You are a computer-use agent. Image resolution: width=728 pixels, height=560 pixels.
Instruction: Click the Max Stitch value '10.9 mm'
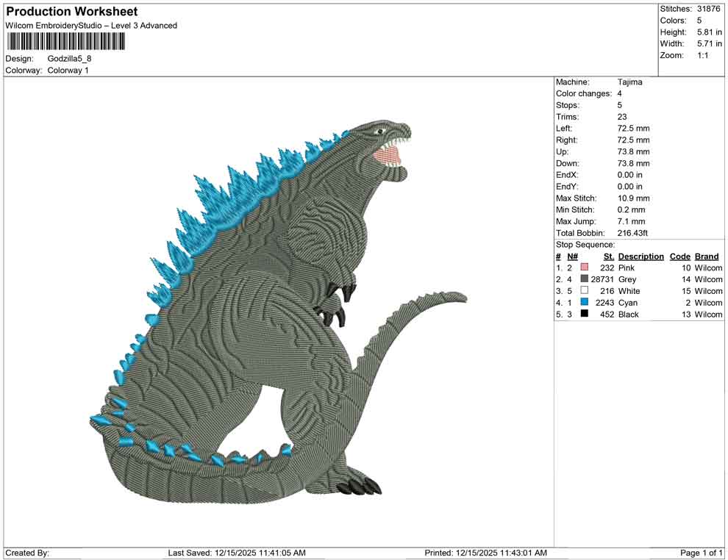(634, 198)
